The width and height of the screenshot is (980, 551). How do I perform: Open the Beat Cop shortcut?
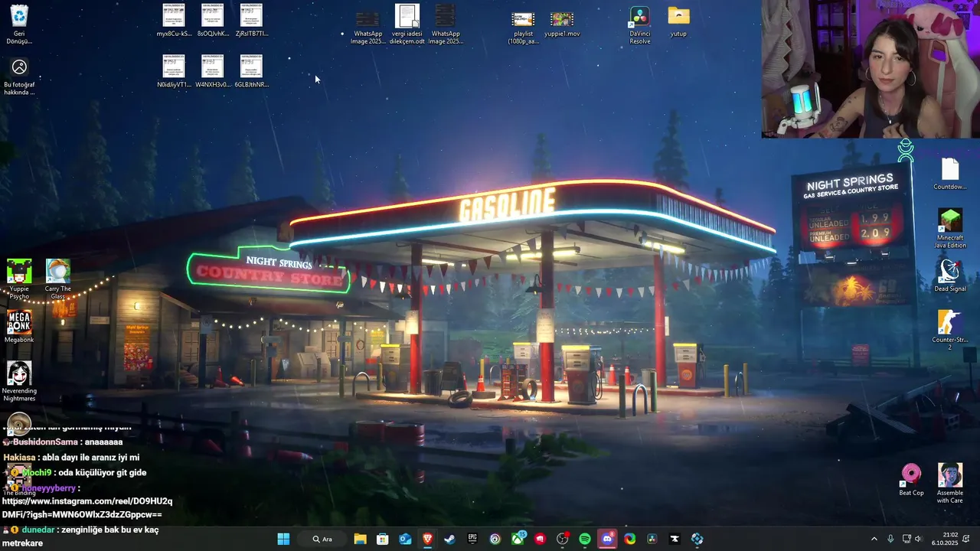911,480
